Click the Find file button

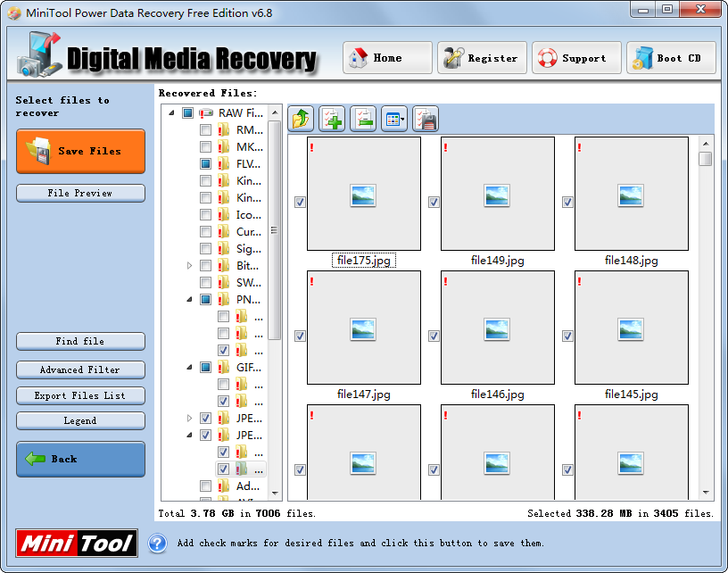point(81,341)
